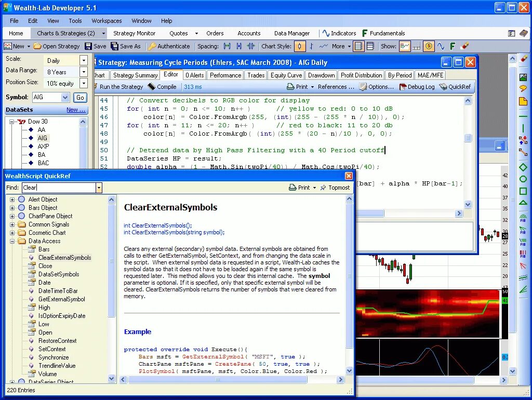This screenshot has height=400, width=532.
Task: Open the Tools menu
Action: [x=75, y=21]
